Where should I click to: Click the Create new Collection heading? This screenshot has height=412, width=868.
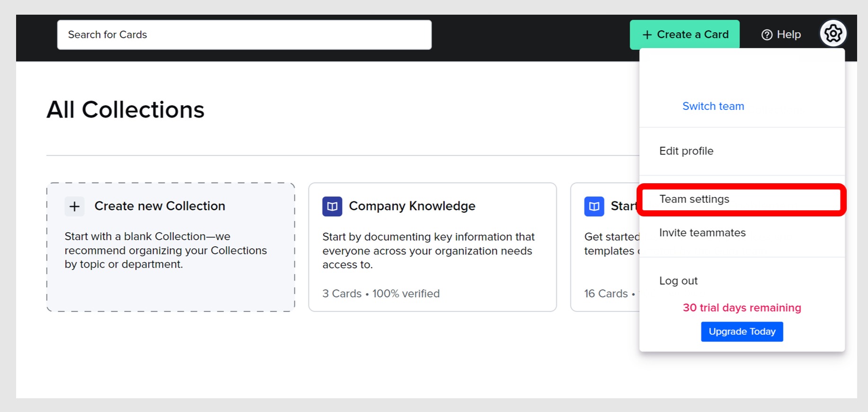159,206
